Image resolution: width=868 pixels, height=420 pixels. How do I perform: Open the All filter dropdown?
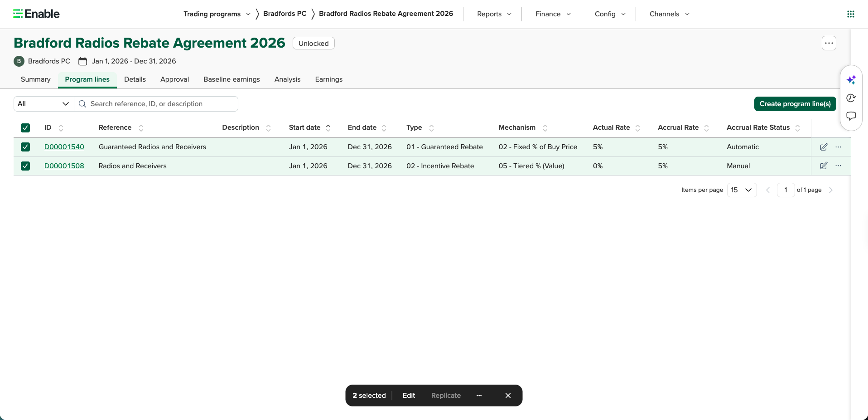[44, 104]
